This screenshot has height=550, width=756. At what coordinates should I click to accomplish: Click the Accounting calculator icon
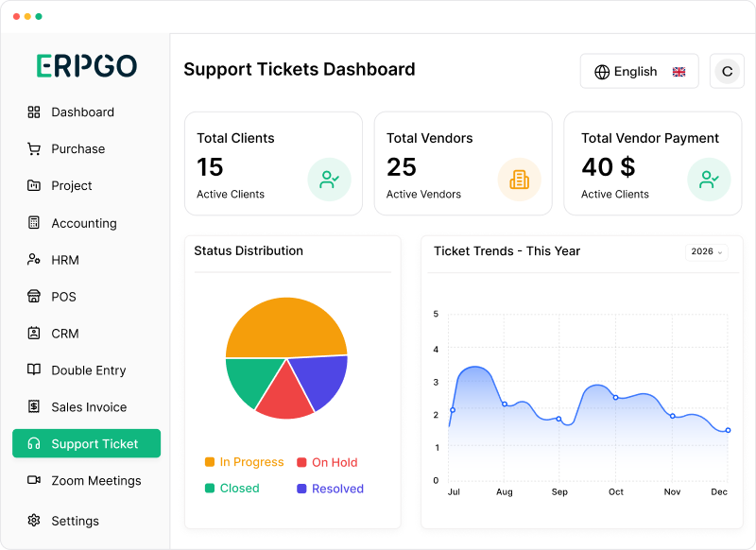tap(34, 223)
